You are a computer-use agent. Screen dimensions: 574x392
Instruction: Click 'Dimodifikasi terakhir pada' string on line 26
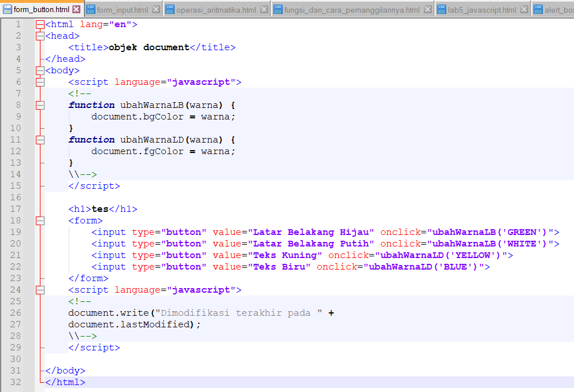pos(239,313)
